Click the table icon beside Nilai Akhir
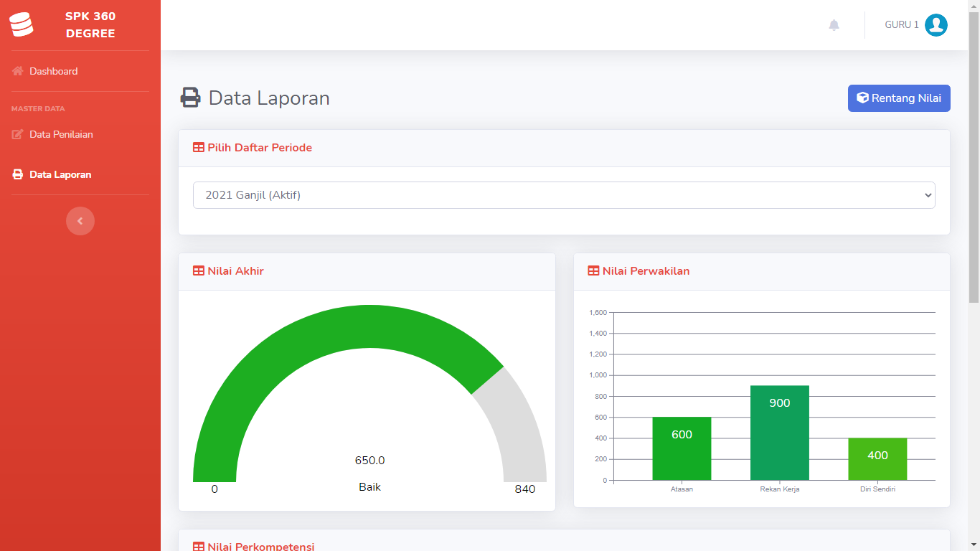980x551 pixels. 199,271
